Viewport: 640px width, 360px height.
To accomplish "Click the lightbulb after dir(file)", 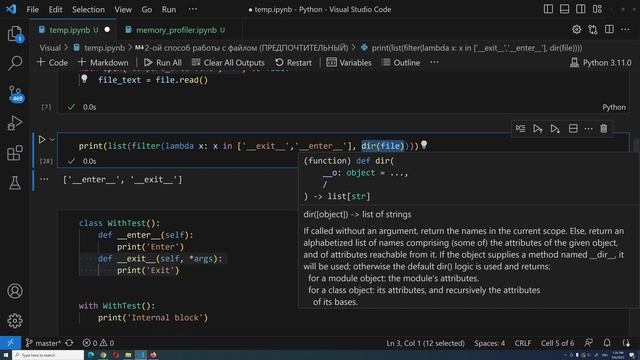I will point(424,144).
